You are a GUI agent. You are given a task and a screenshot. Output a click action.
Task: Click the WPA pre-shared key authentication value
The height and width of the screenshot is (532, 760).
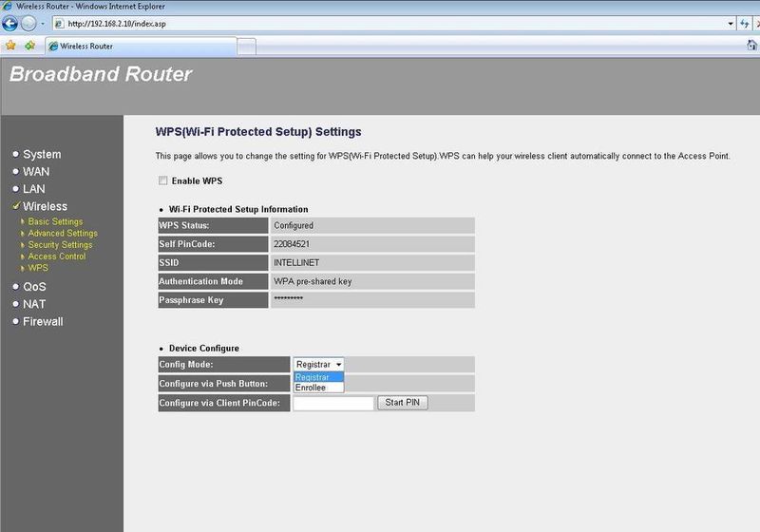click(x=313, y=281)
